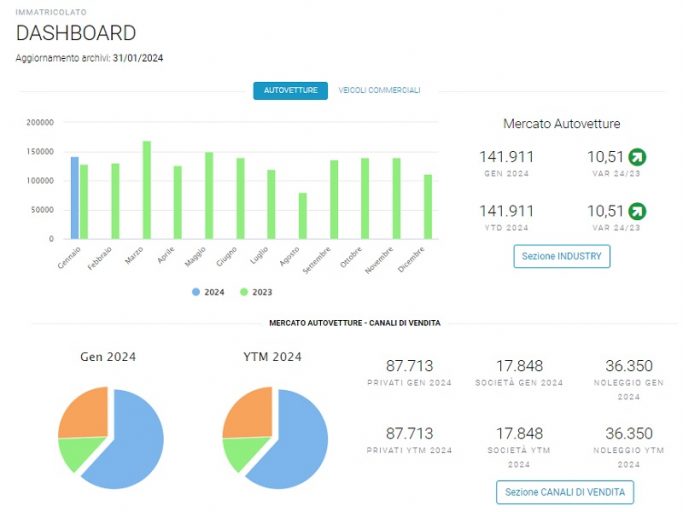Select the green Marzo 2023 bar

[x=147, y=190]
